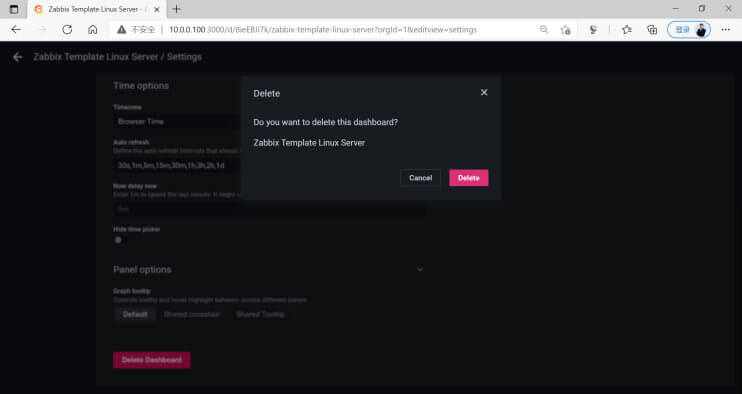Open the tab actions menu icon
Screen dimensions: 742x394
point(14,9)
